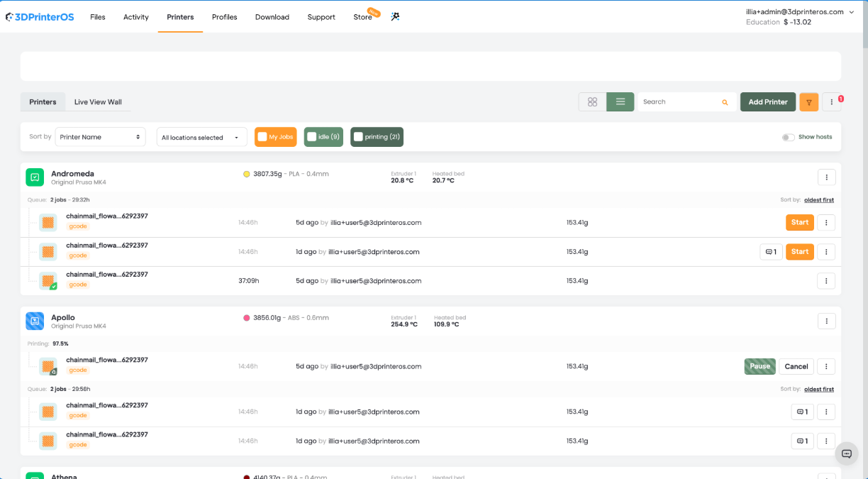868x479 pixels.
Task: Change Apollo queue sort oldest first
Action: tap(819, 390)
